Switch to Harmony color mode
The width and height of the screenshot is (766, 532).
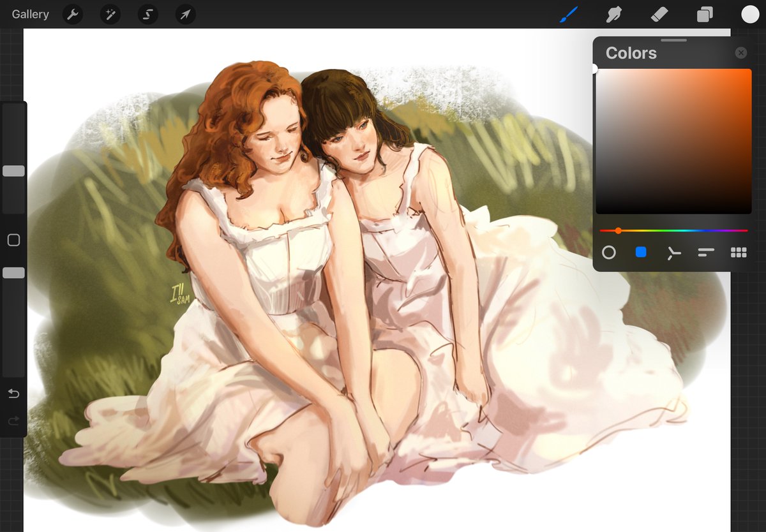pos(673,253)
